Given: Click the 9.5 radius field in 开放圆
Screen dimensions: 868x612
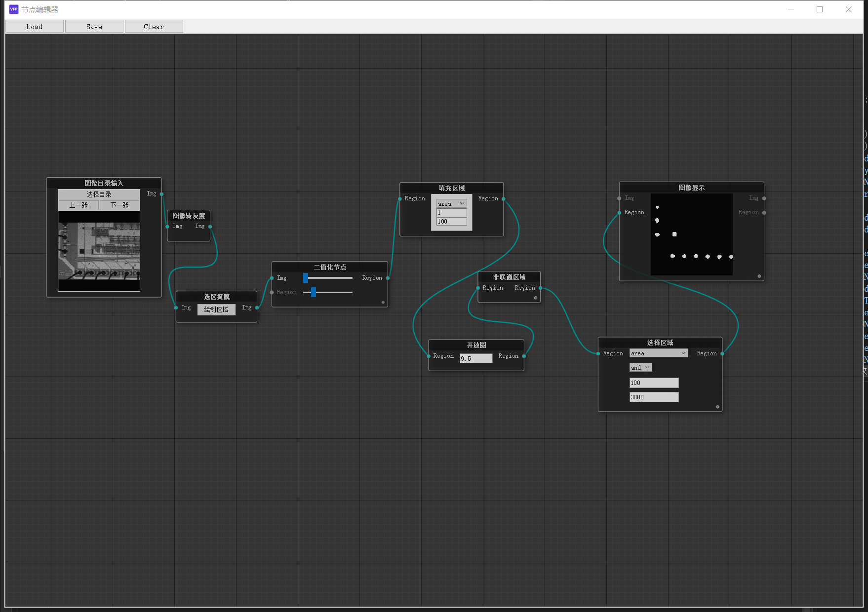Looking at the screenshot, I should [x=475, y=358].
